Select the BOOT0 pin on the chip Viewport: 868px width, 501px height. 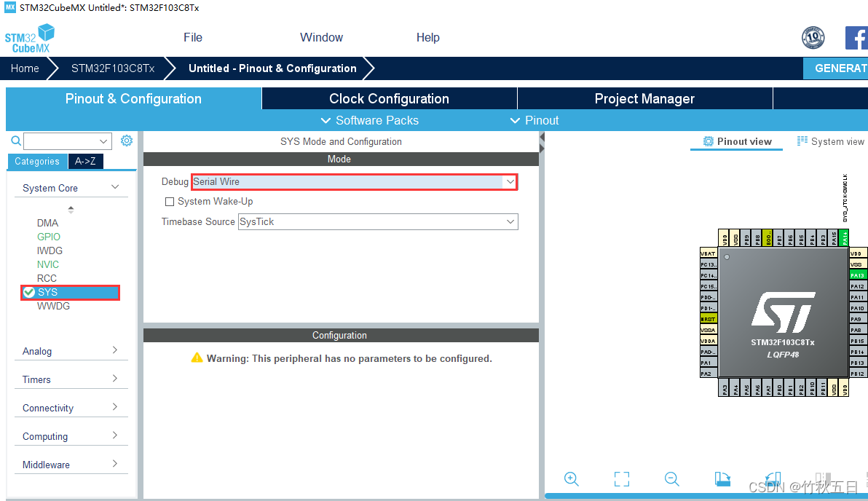pos(768,238)
